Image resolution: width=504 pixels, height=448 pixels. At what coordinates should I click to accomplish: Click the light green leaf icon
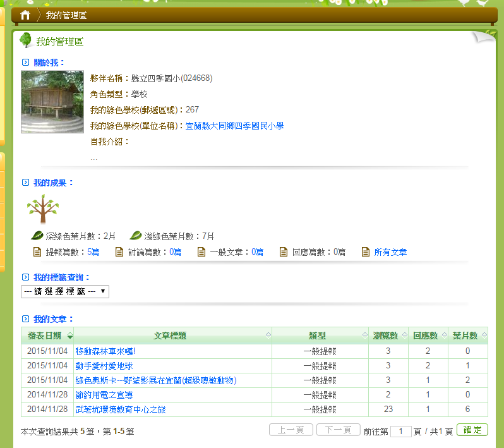pyautogui.click(x=136, y=236)
